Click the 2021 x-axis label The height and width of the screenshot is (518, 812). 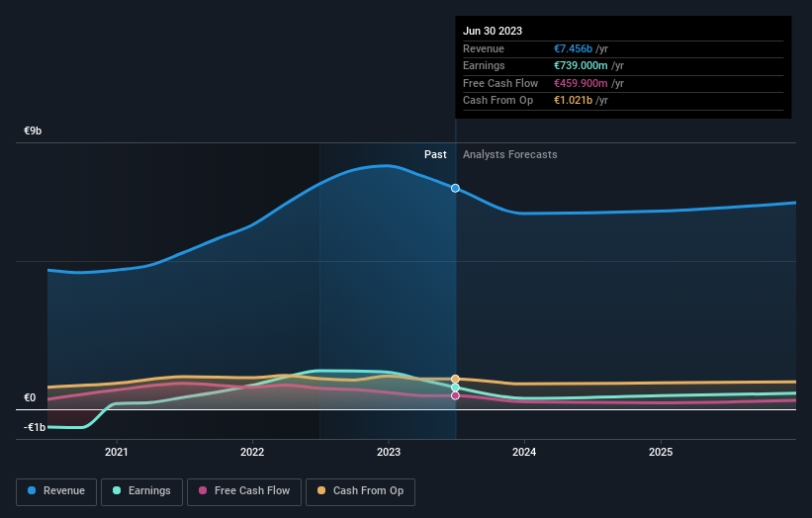116,453
